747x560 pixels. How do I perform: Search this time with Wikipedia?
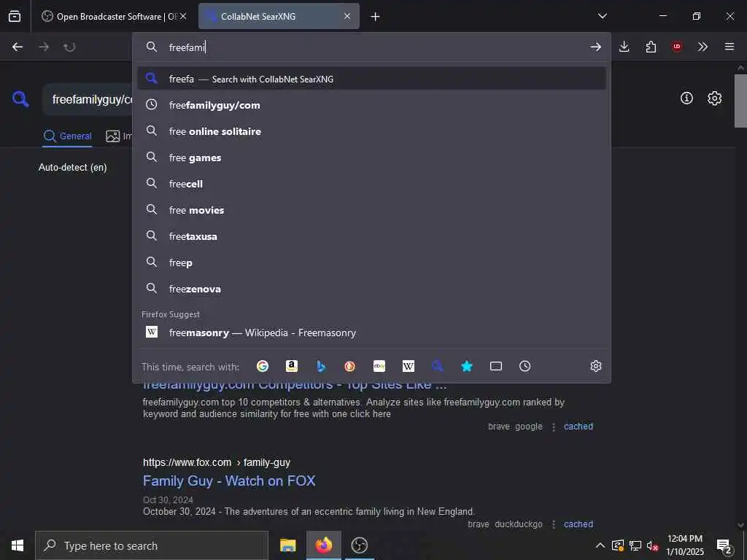point(409,366)
